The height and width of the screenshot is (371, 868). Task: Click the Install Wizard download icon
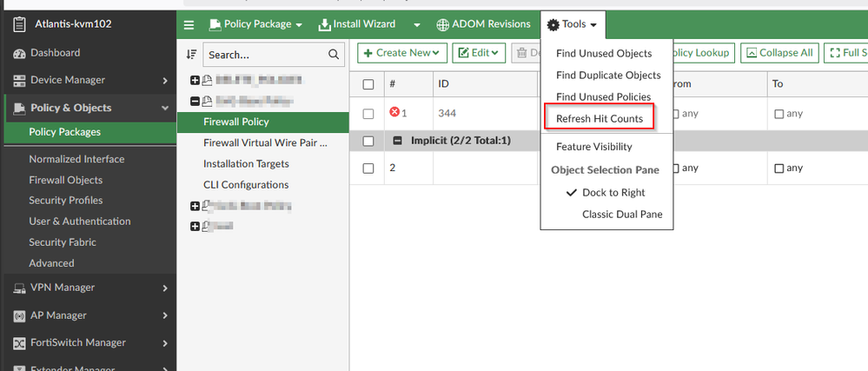point(324,24)
